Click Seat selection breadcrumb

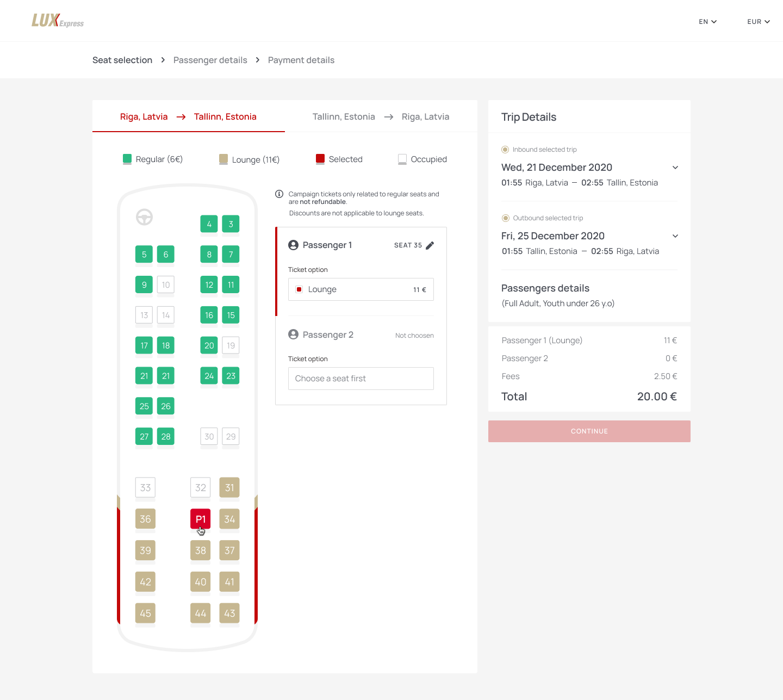pyautogui.click(x=122, y=60)
